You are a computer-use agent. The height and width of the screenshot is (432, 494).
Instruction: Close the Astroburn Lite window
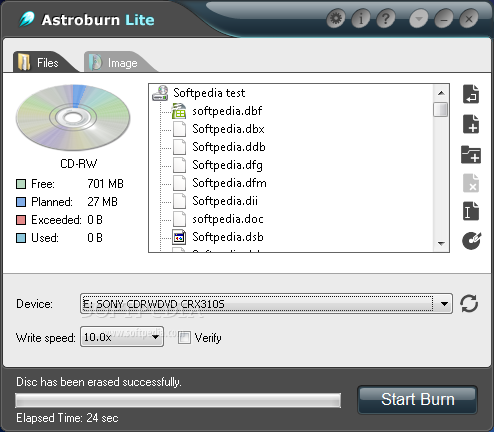pyautogui.click(x=469, y=19)
